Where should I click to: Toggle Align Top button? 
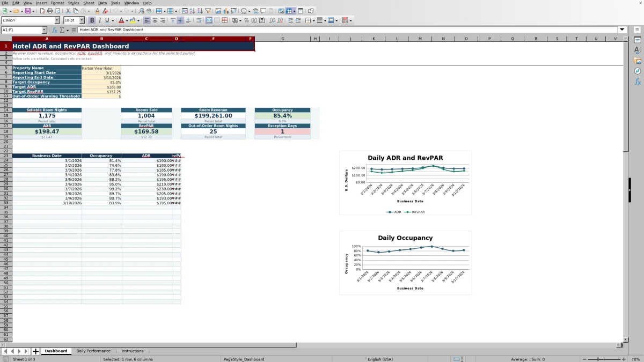click(x=173, y=20)
